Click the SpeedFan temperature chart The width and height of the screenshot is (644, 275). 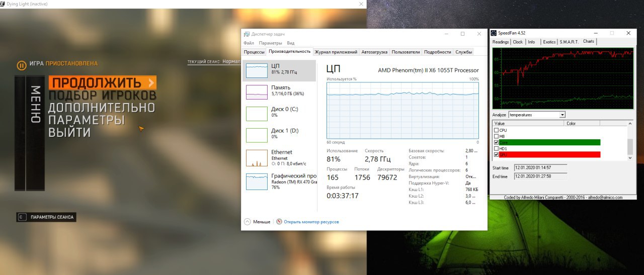pos(562,78)
